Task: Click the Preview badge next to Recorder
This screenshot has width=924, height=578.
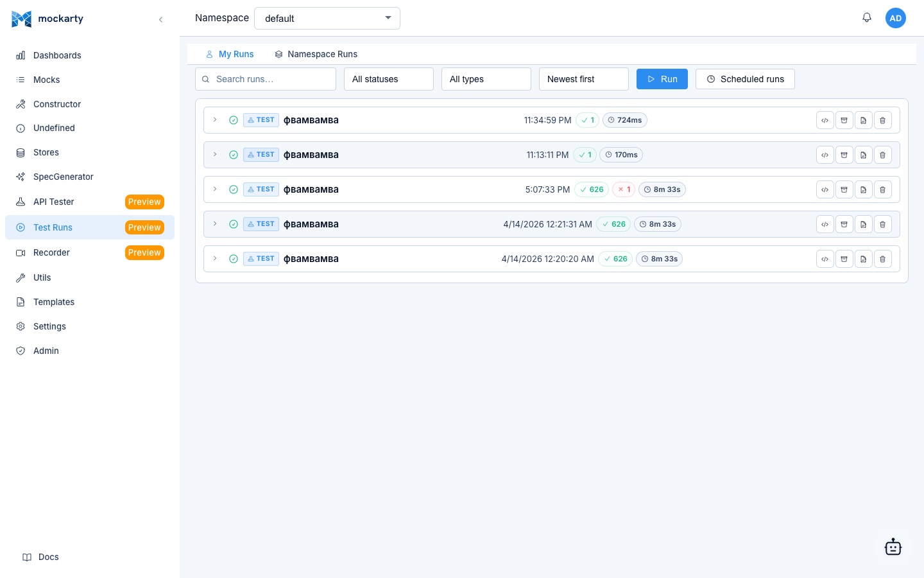Action: [144, 252]
